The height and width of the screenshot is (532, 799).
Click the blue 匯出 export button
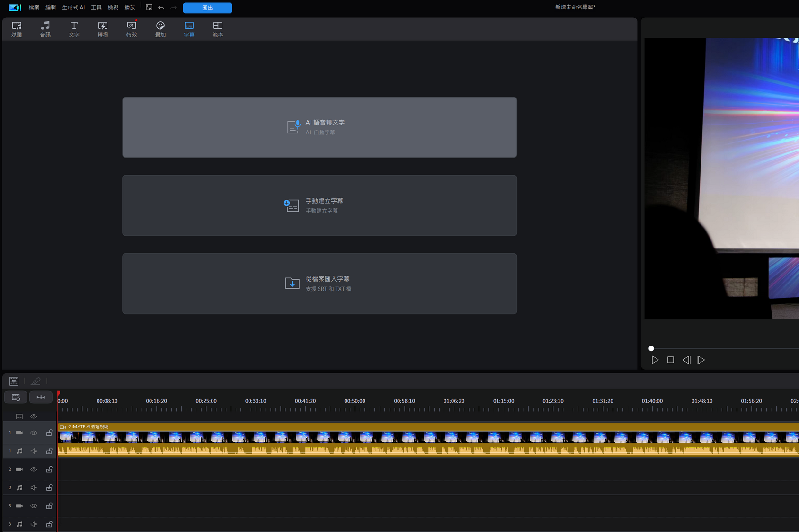[207, 8]
